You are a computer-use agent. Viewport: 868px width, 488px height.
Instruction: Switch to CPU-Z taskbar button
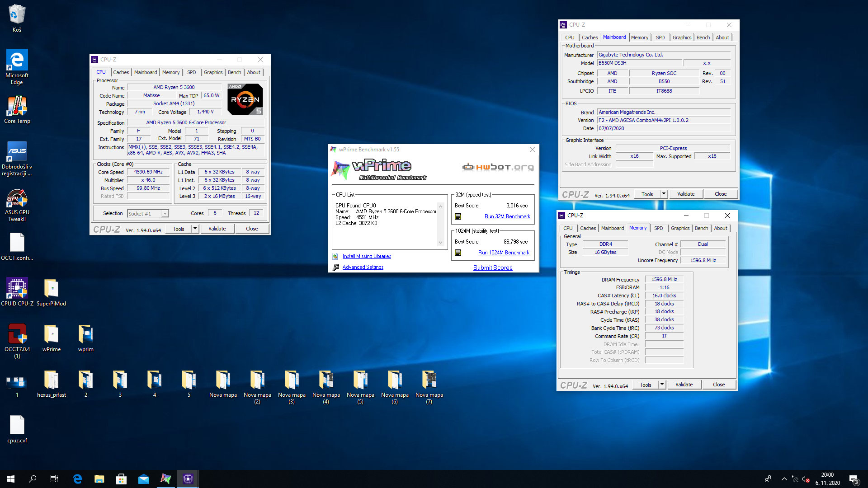188,479
